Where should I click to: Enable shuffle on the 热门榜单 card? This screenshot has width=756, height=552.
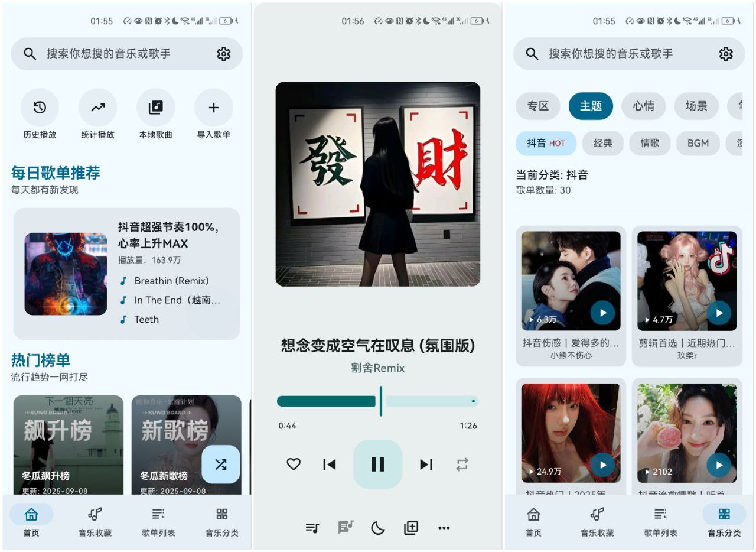tap(221, 465)
